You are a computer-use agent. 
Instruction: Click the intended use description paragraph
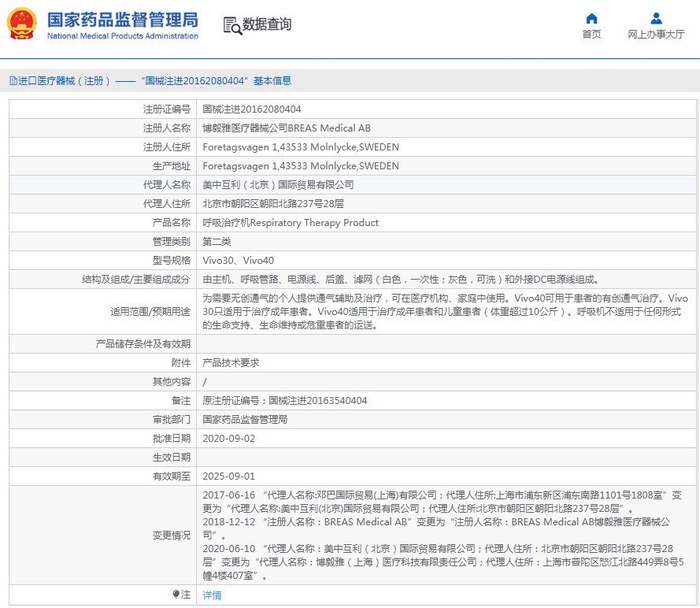[445, 312]
